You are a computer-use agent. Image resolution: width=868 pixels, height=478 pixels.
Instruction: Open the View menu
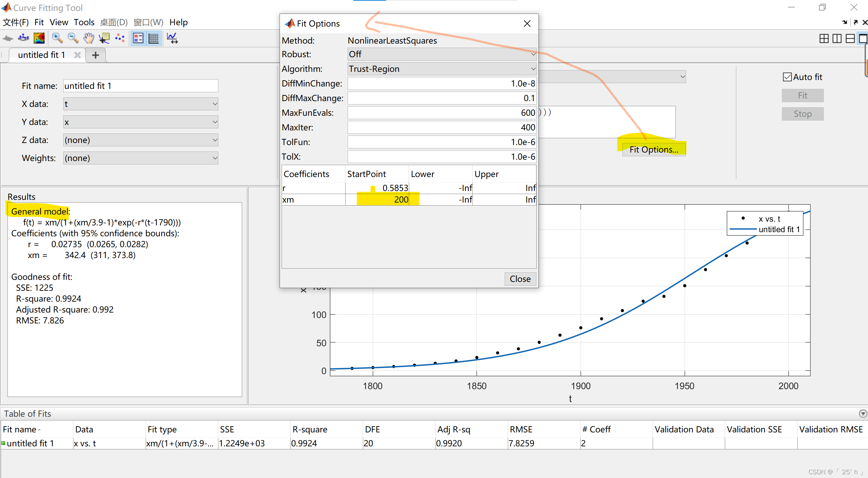(x=59, y=22)
